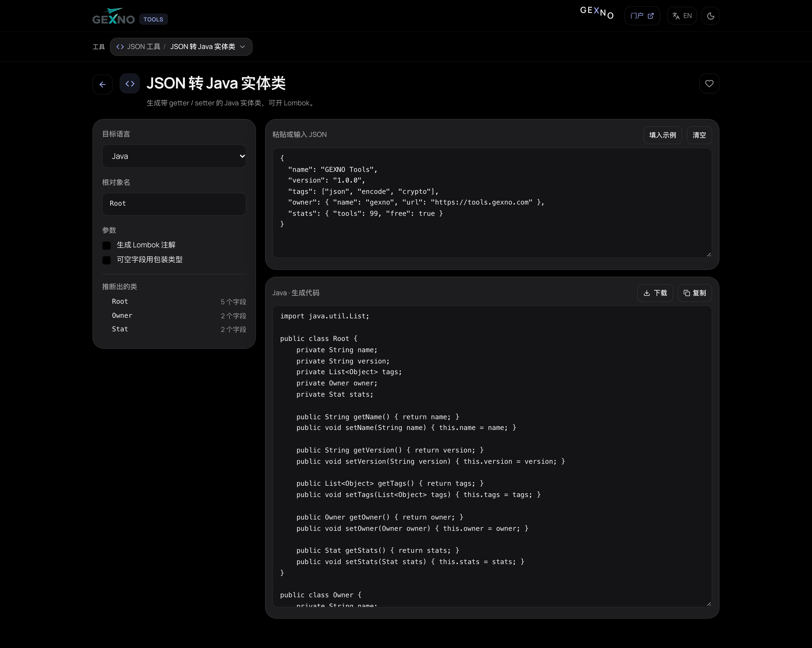Click the "public class Root {" line
The height and width of the screenshot is (648, 812).
[x=319, y=339]
